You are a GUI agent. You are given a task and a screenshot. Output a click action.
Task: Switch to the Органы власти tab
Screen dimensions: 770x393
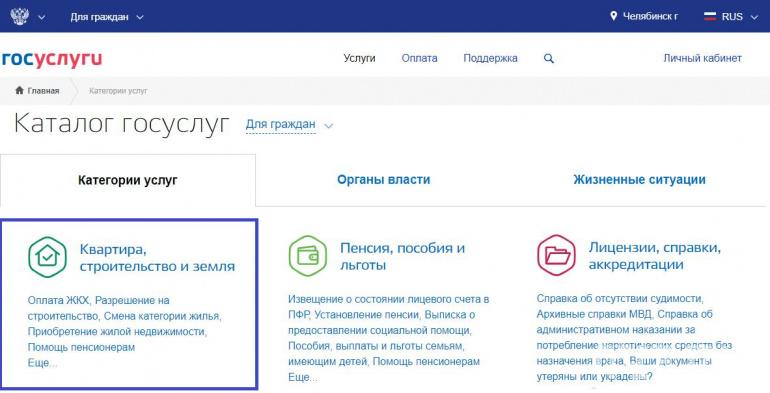384,180
